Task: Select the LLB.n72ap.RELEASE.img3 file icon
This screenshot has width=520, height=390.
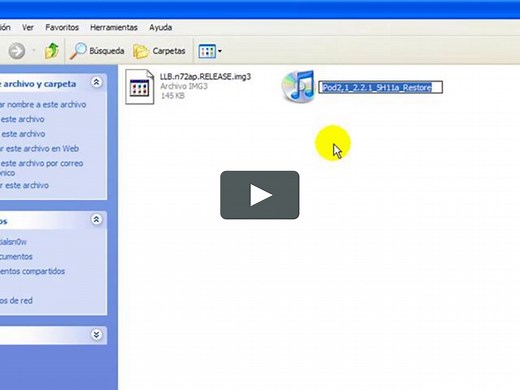Action: 140,87
